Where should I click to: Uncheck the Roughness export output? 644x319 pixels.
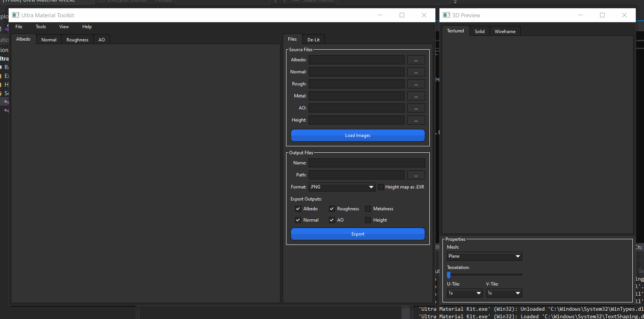[x=332, y=209]
